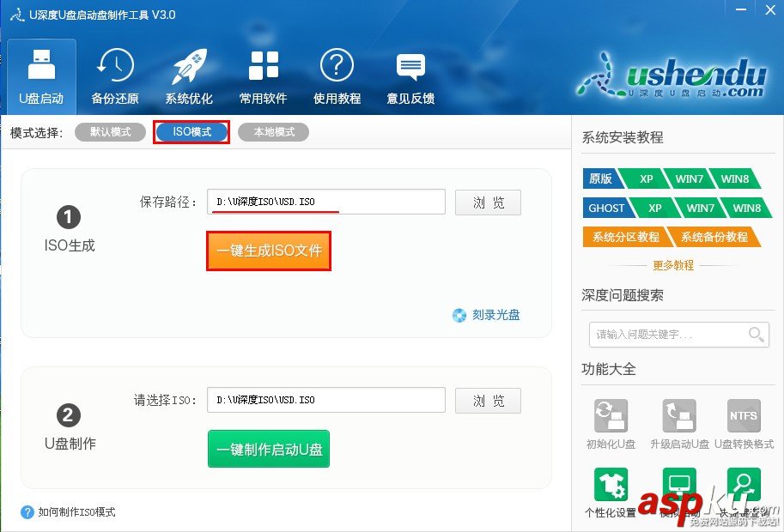Open 系统备份教程 tutorial
Viewport: 784px width, 532px height.
click(x=714, y=237)
